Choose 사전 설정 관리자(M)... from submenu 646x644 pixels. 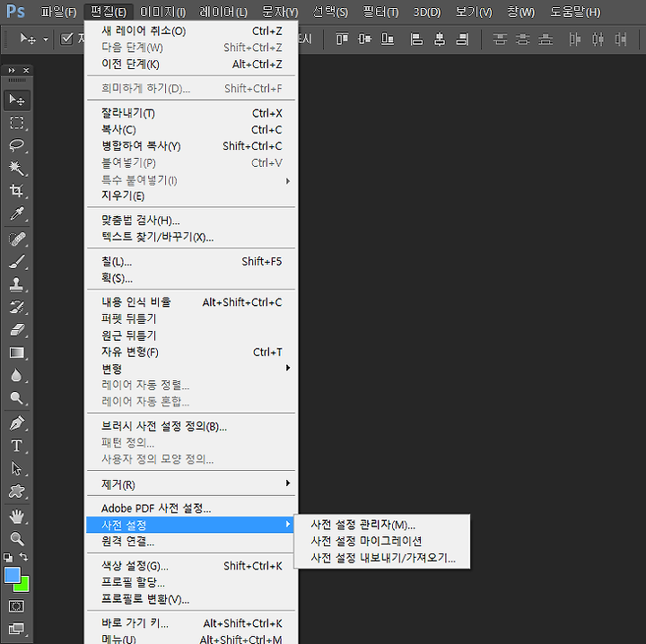click(x=382, y=525)
